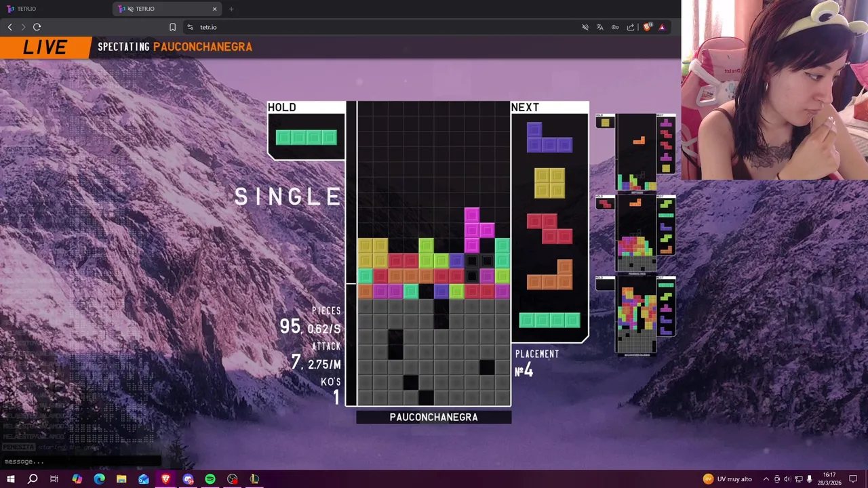This screenshot has height=488, width=868.
Task: Open Meet Now camera tray icon
Action: coord(777,479)
